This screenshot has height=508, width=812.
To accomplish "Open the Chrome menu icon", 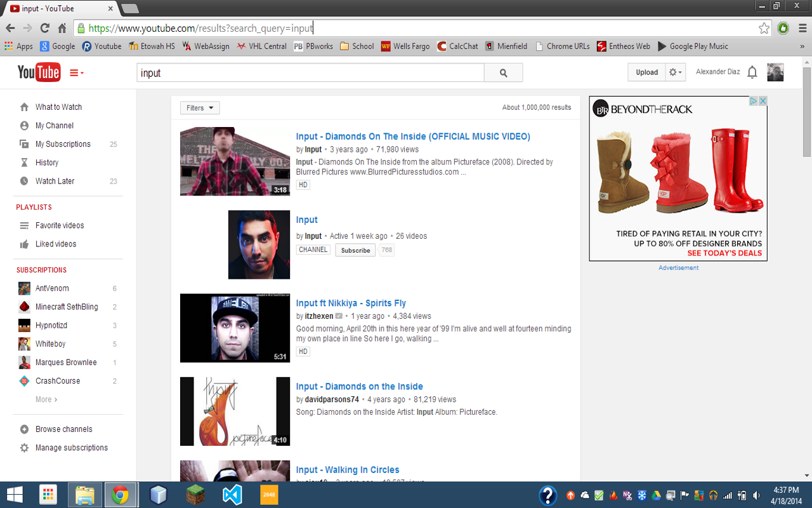I will click(x=802, y=28).
